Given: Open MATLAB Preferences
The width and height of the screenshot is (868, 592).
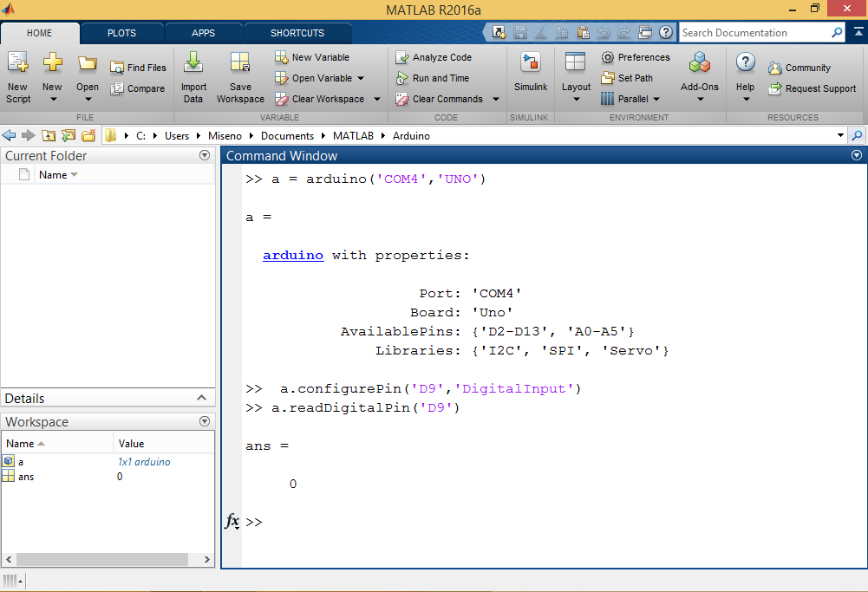Looking at the screenshot, I should (636, 57).
